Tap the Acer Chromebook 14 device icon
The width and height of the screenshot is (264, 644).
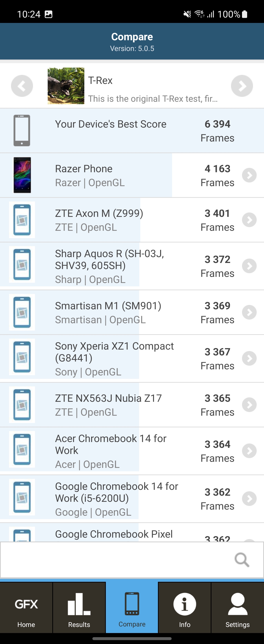tap(22, 449)
